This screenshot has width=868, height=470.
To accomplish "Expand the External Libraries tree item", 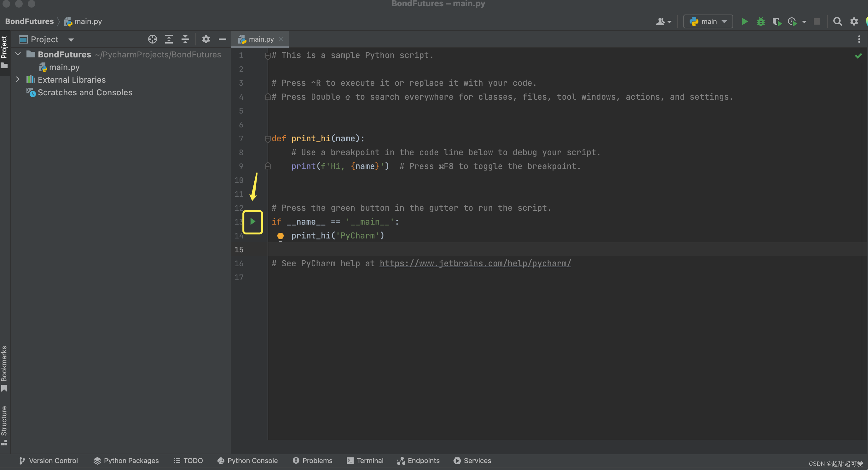I will click(17, 80).
